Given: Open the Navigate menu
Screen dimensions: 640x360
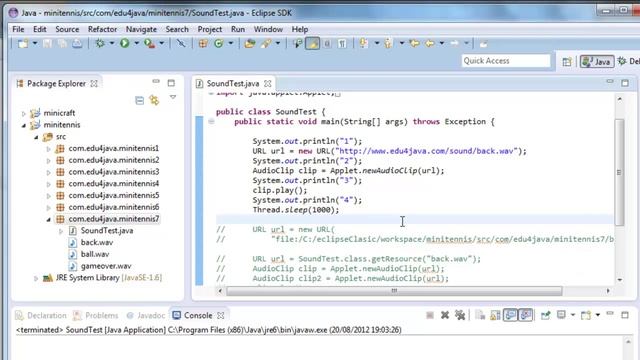Looking at the screenshot, I should tap(141, 29).
